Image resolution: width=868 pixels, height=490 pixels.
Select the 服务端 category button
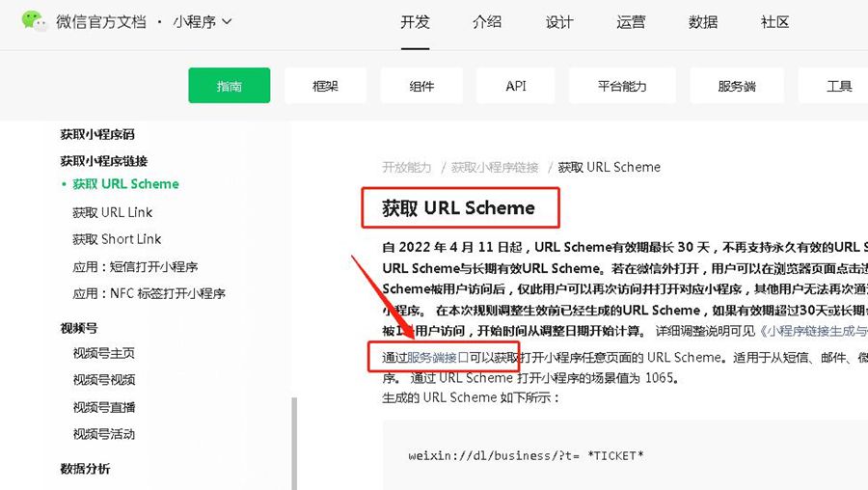tap(737, 86)
